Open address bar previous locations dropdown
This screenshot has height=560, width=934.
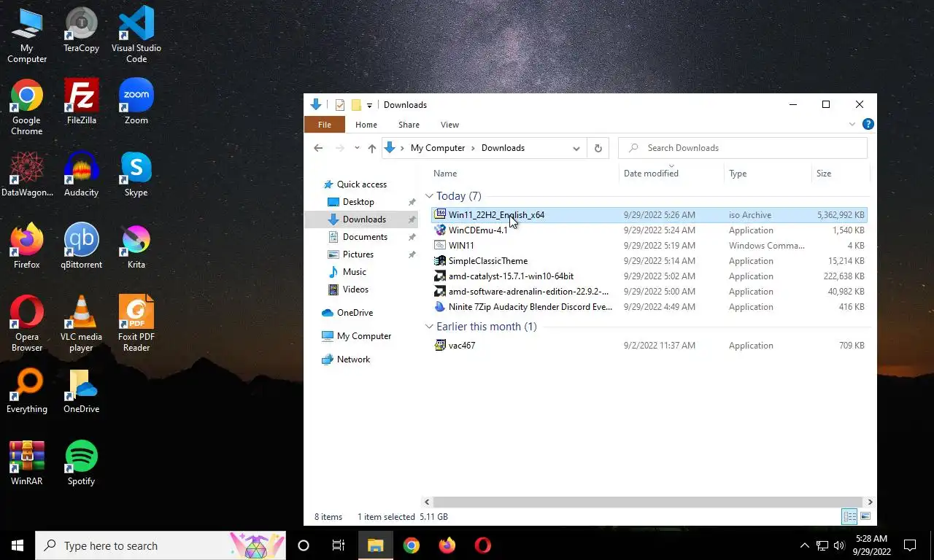click(x=576, y=148)
